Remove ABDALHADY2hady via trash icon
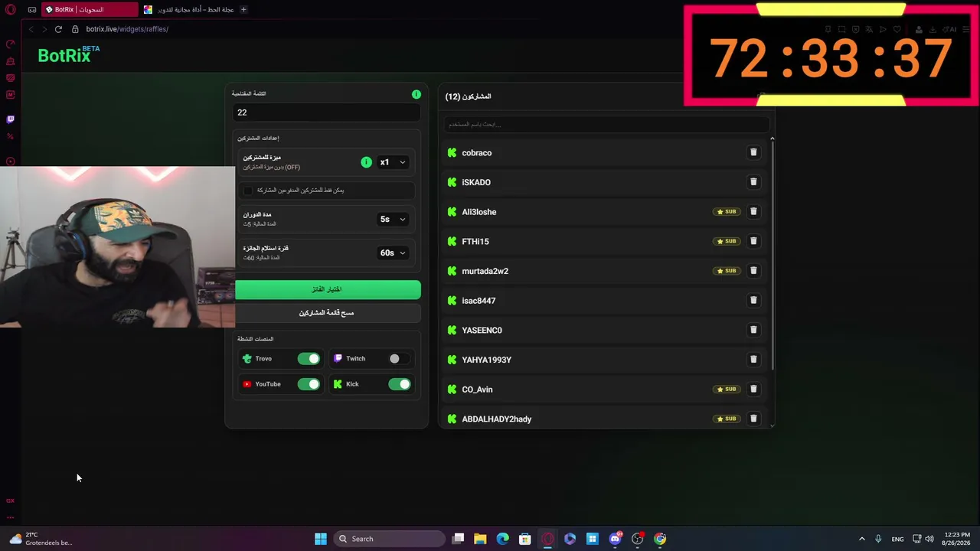The width and height of the screenshot is (980, 551). [x=753, y=419]
